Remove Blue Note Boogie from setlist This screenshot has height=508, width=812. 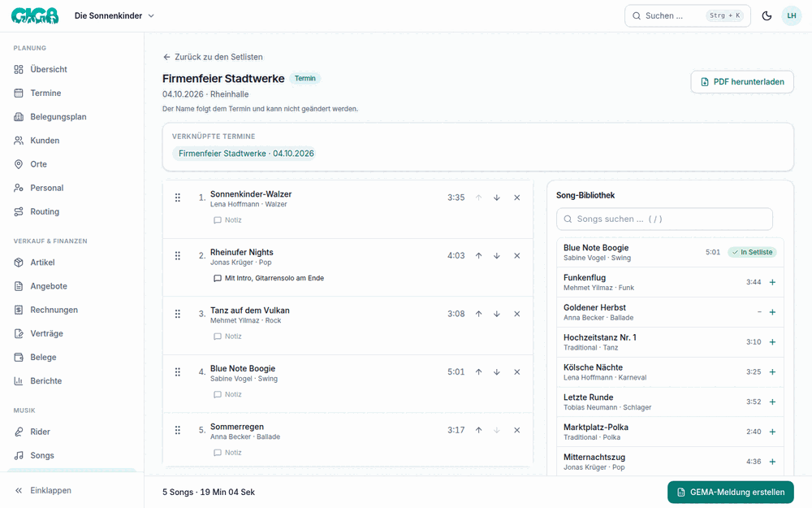tap(516, 371)
